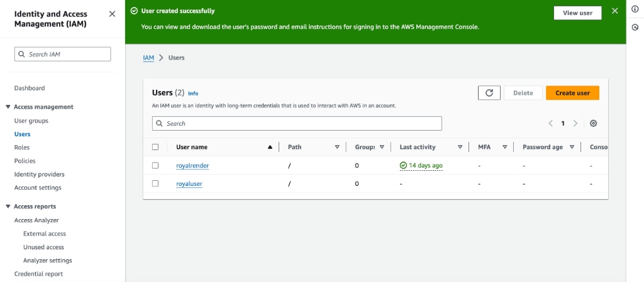This screenshot has width=644, height=282.
Task: Click the Users breadcrumb text
Action: [177, 58]
